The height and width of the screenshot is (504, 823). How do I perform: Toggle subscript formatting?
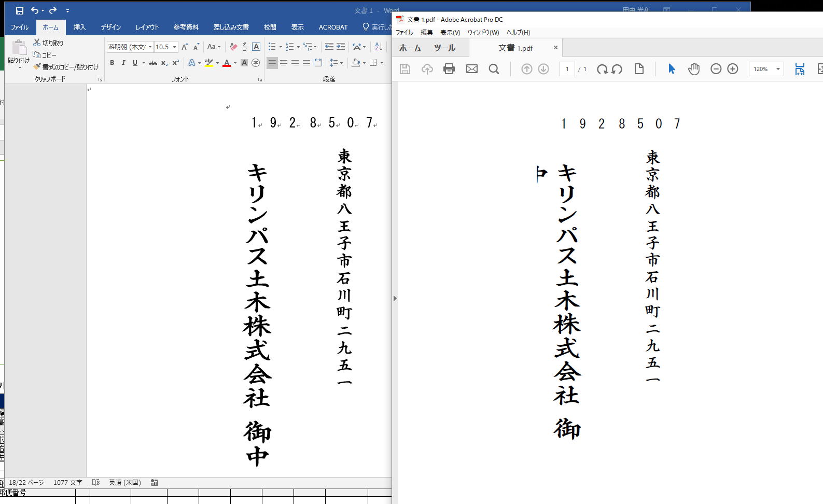tap(164, 63)
